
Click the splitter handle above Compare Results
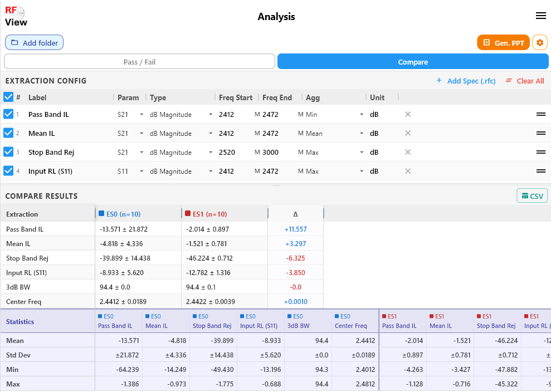(x=276, y=185)
